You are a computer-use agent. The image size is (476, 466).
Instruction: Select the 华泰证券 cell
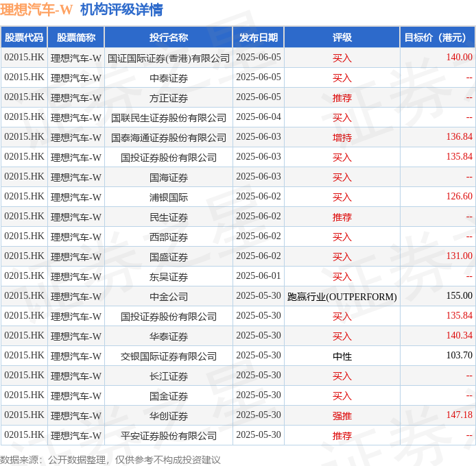coord(169,336)
